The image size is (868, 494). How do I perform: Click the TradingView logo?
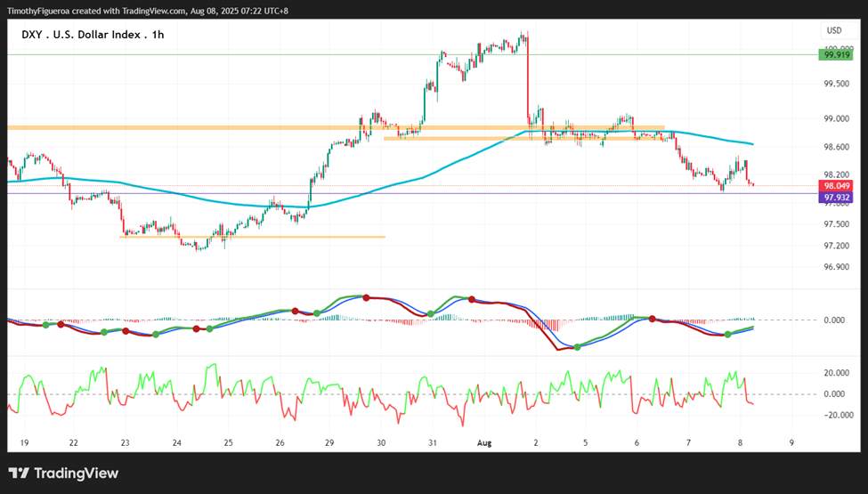64,473
